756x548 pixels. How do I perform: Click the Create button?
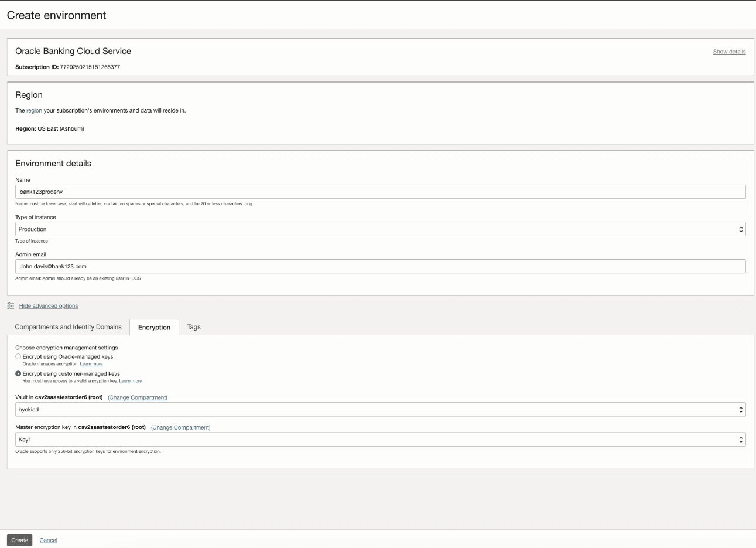pos(19,540)
